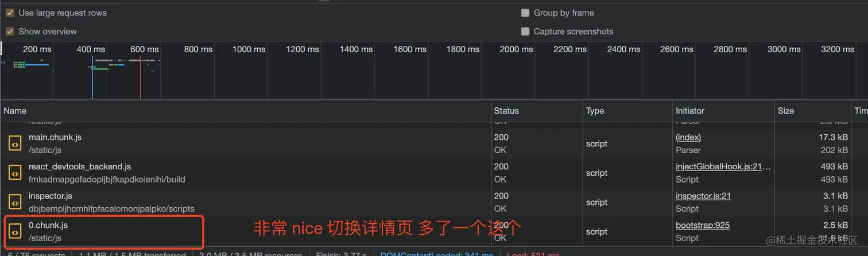Open the (index) initiator link
The height and width of the screenshot is (256, 868).
coord(688,137)
